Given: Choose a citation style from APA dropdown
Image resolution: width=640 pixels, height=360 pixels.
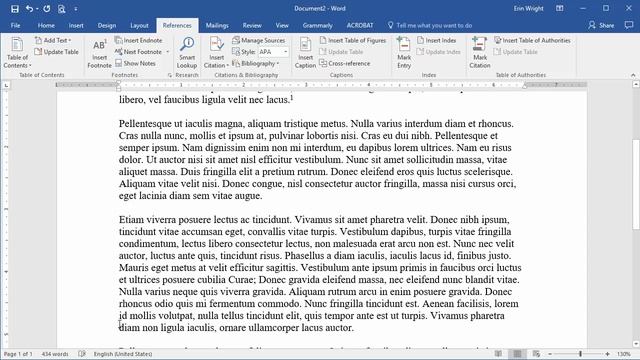Looking at the screenshot, I should point(273,52).
